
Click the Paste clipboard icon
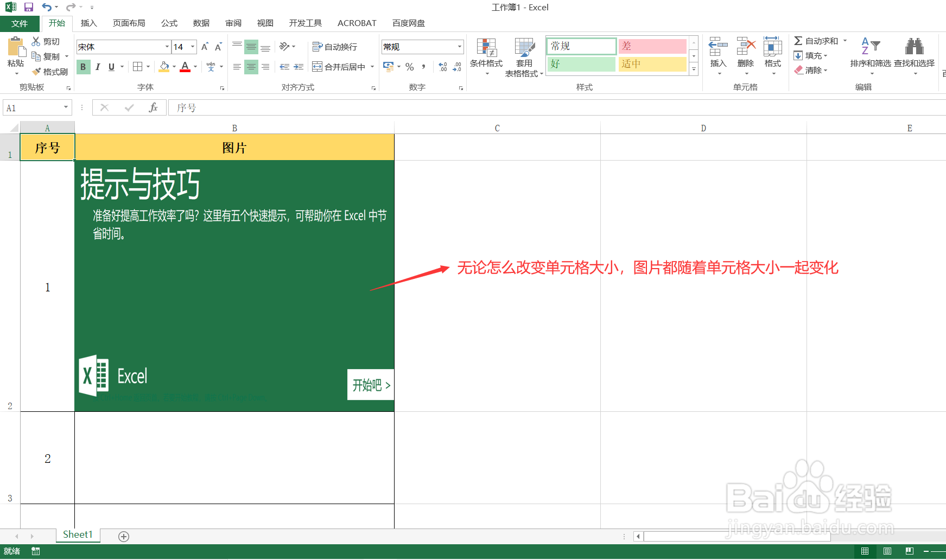[x=16, y=47]
